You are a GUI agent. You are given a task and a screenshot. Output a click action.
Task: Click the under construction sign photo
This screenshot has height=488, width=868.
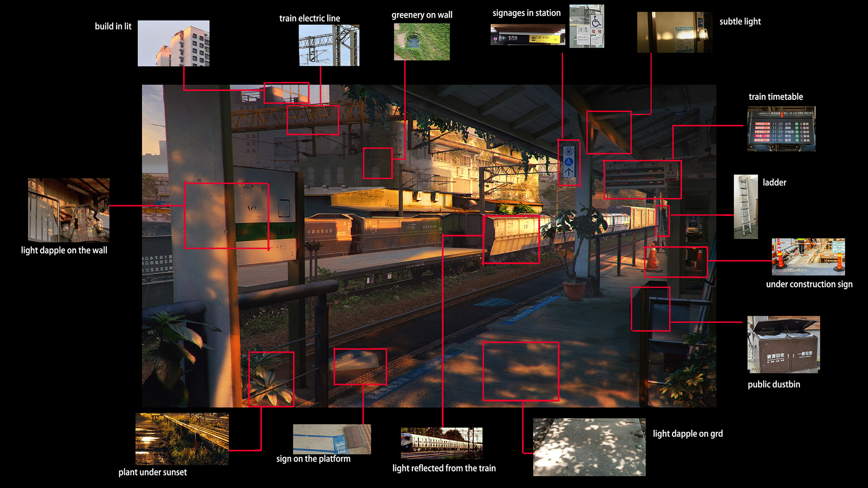point(808,257)
